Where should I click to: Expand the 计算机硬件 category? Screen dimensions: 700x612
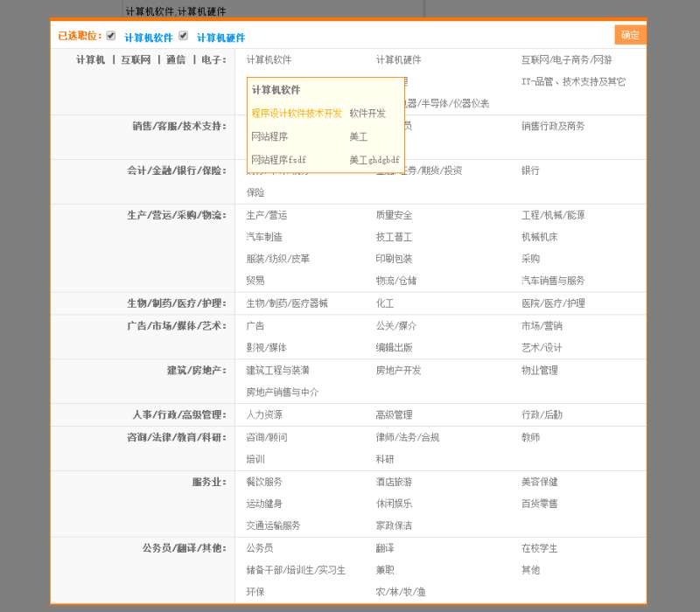pos(398,60)
